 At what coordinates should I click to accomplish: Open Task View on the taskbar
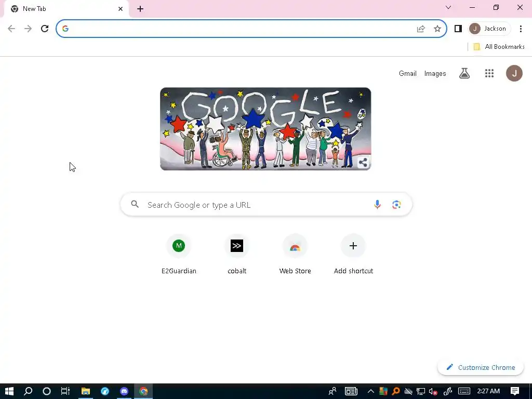pyautogui.click(x=65, y=391)
